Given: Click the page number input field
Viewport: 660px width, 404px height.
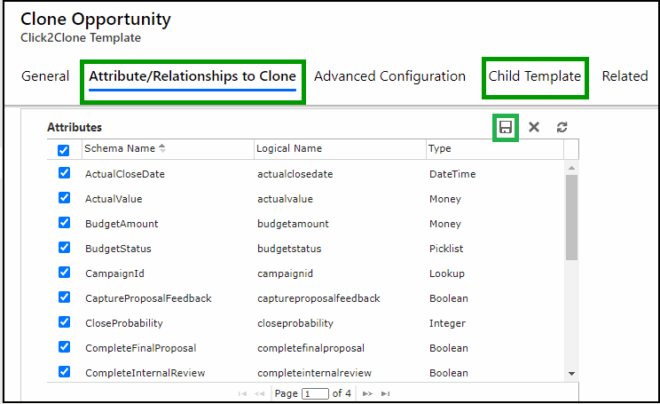Looking at the screenshot, I should pos(316,394).
